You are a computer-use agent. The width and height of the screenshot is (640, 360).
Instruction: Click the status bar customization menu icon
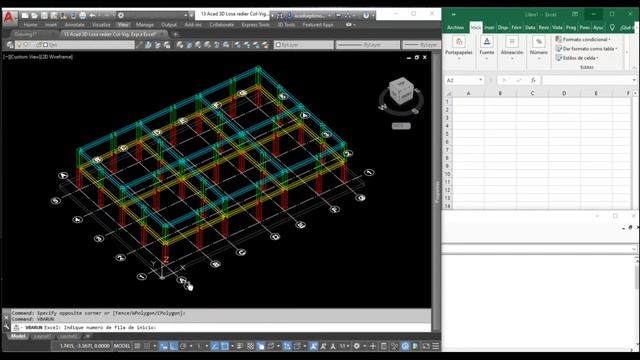point(436,346)
